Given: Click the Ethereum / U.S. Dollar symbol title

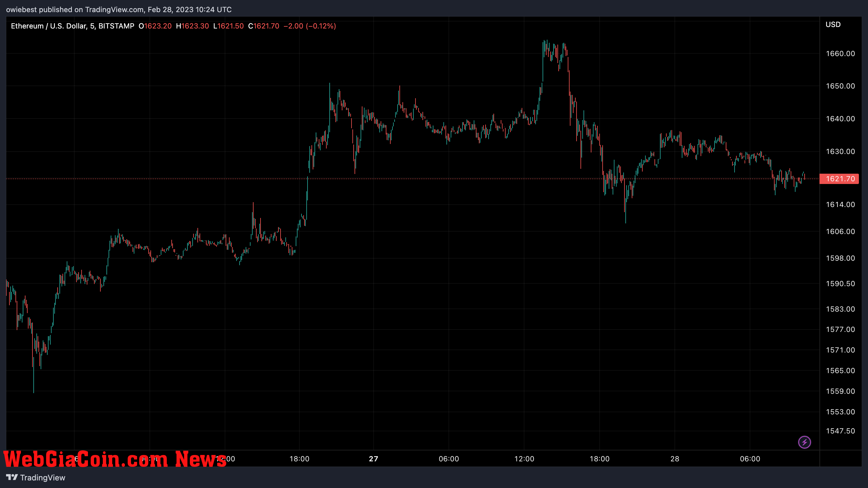Looking at the screenshot, I should 49,26.
